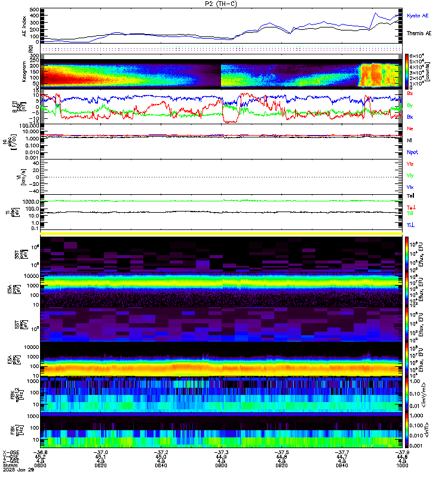The height and width of the screenshot is (478, 448).
Task: Click the yellow separator bar above SST panel
Action: [x=221, y=234]
